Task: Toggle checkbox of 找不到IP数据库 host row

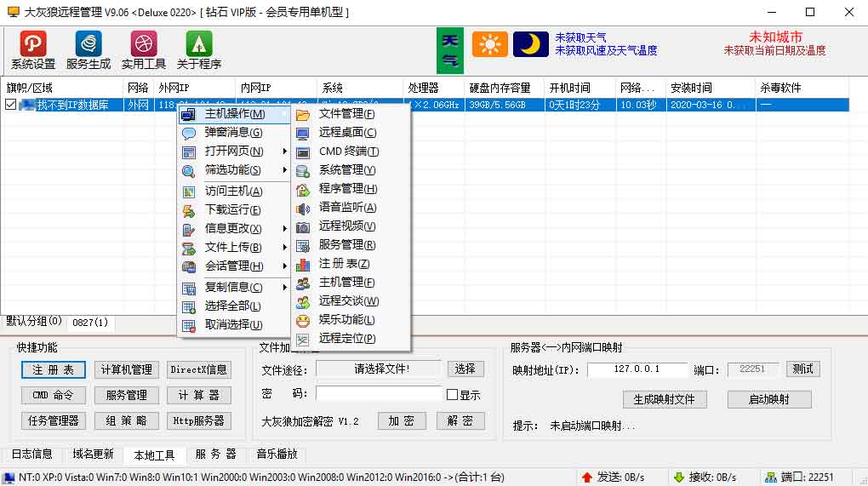Action: pyautogui.click(x=10, y=105)
